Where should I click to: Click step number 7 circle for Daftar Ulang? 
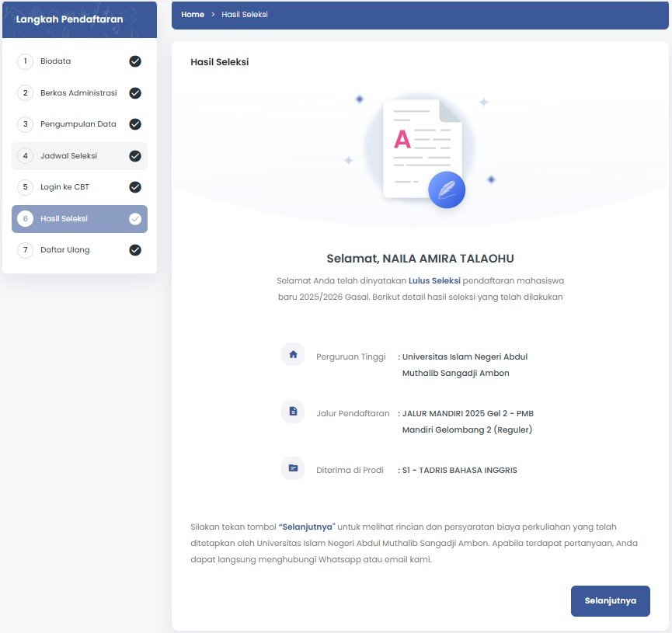[x=25, y=250]
